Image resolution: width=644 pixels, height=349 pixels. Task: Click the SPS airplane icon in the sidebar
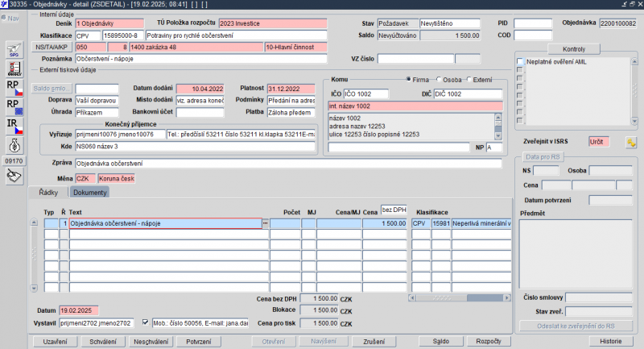(14, 49)
